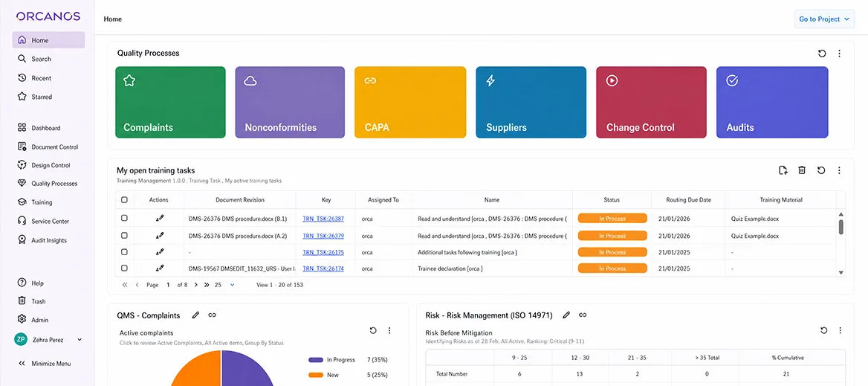The height and width of the screenshot is (386, 868).
Task: Open the Go to Project dropdown
Action: [824, 19]
